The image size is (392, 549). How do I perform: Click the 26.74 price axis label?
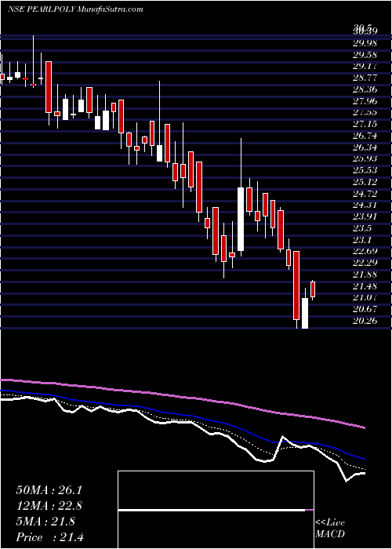(365, 136)
